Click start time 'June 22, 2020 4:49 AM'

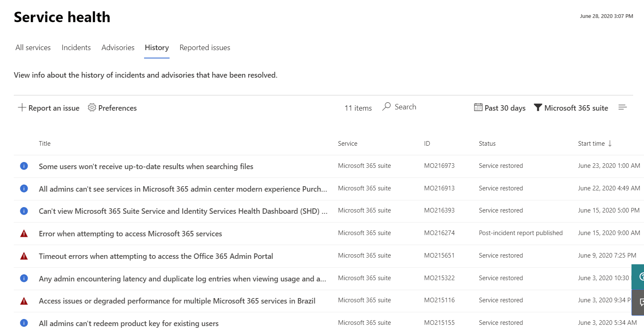[609, 188]
